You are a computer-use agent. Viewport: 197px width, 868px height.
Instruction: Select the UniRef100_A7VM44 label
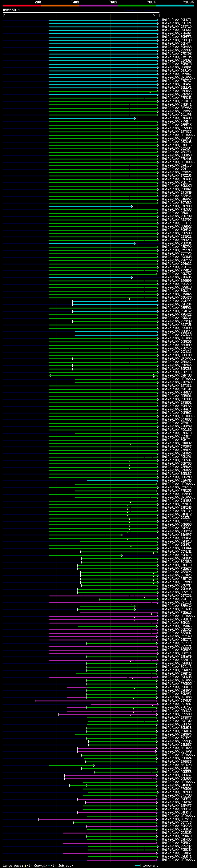[176, 122]
